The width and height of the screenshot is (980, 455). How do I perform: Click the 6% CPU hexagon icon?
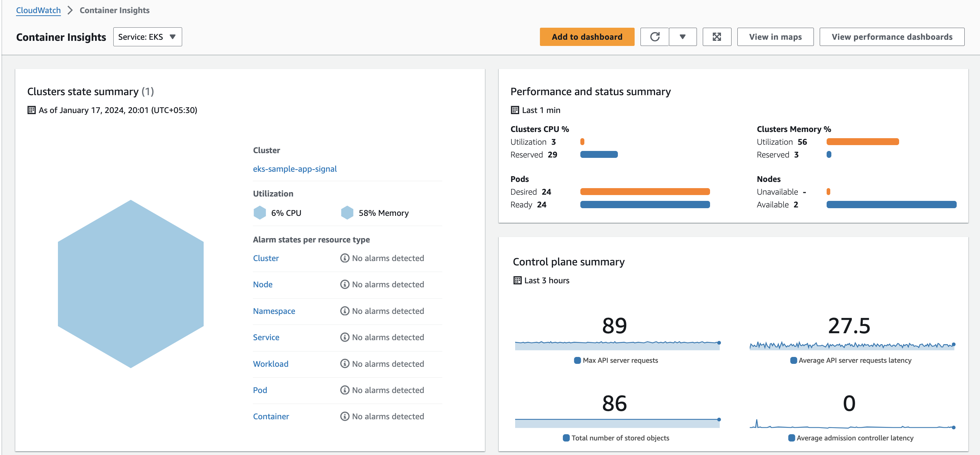click(260, 213)
